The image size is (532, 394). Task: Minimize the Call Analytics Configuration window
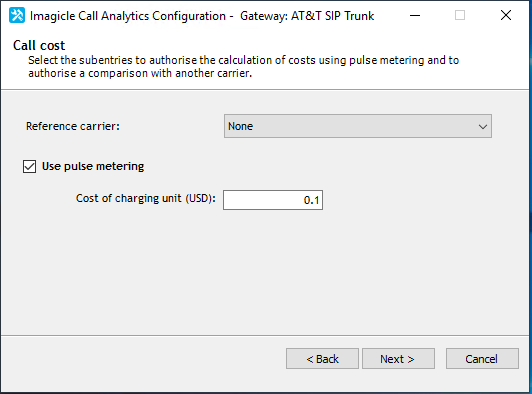(x=415, y=16)
